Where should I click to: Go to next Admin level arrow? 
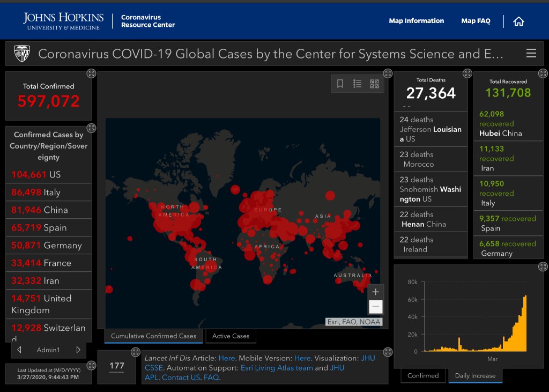[x=78, y=350]
